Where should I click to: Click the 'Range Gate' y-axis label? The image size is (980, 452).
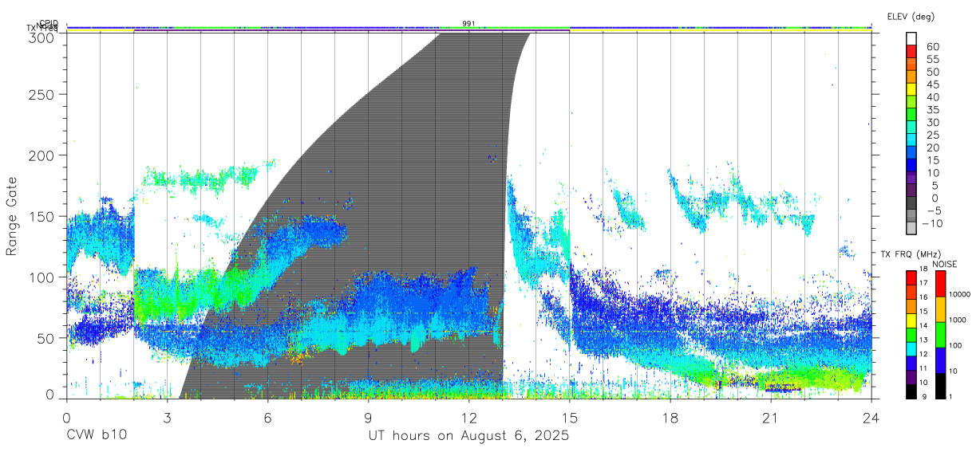click(12, 215)
